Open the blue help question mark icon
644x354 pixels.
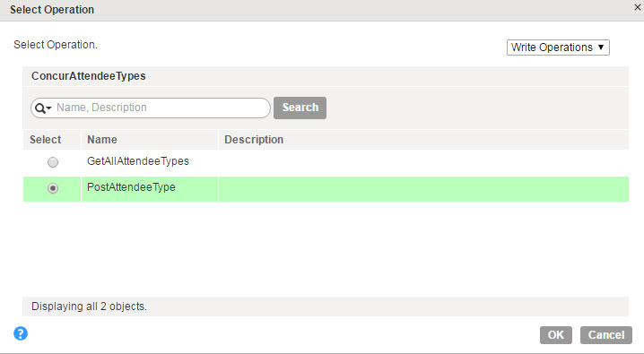click(x=21, y=333)
